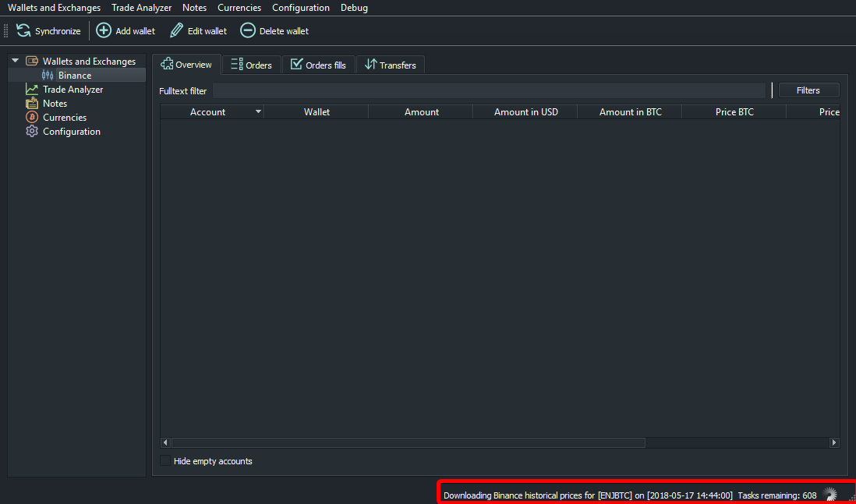
Task: Click the Trade Analyzer chart icon in sidebar
Action: point(32,90)
